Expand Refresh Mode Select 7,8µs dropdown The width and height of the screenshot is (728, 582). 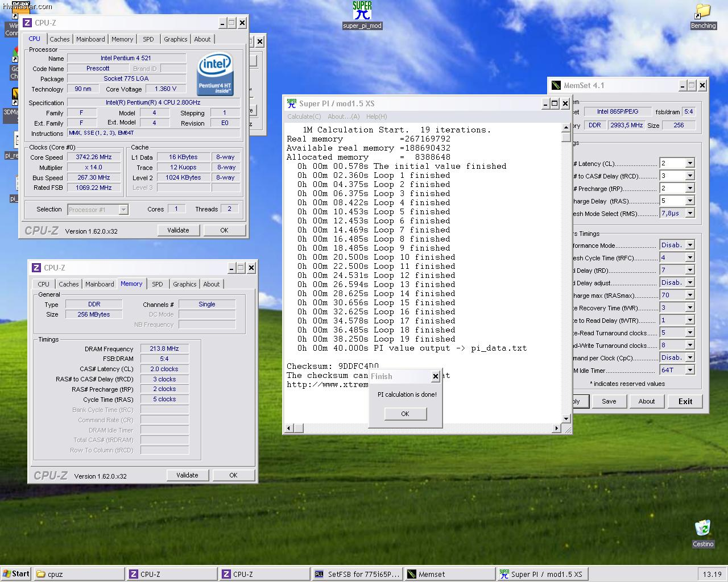(x=690, y=214)
